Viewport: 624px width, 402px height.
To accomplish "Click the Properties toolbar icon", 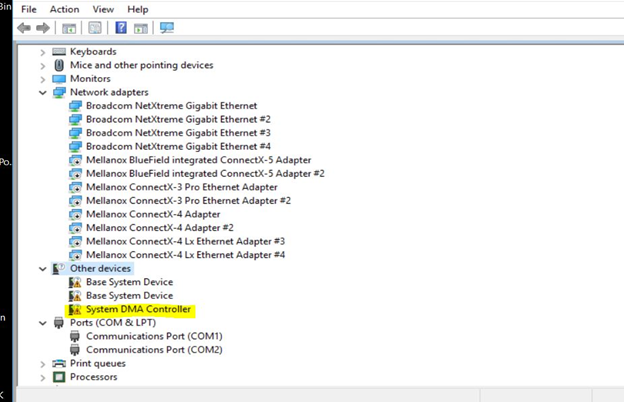I will [95, 28].
